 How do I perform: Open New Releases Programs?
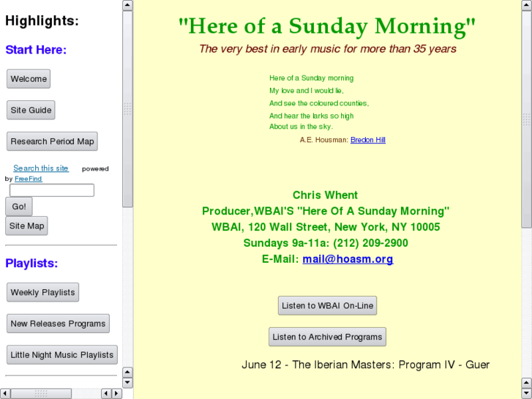point(58,324)
